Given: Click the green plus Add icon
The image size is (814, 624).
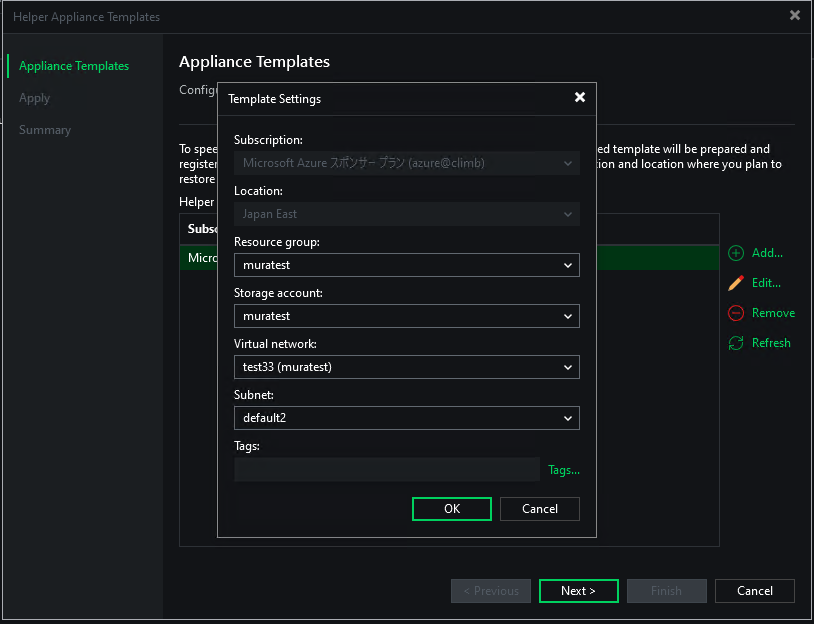Looking at the screenshot, I should [x=736, y=253].
